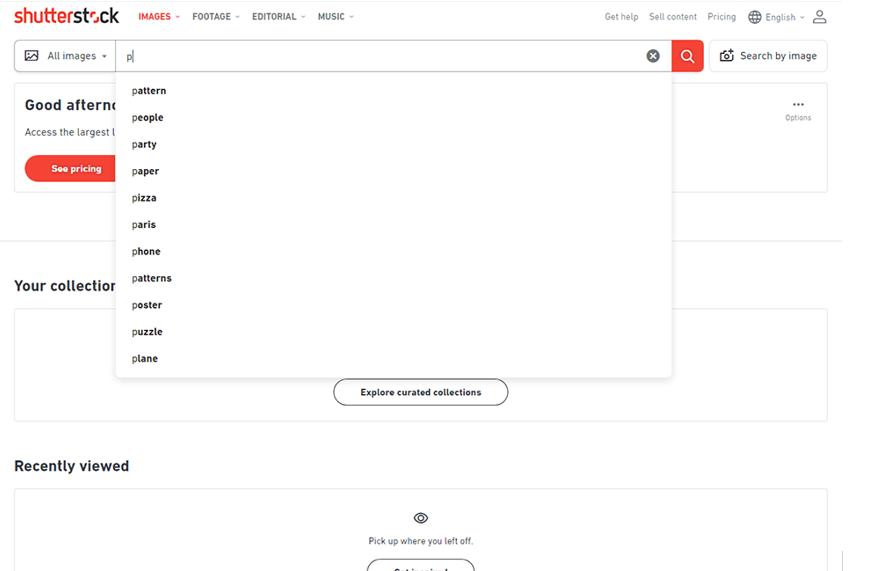Click the Shutterstock logo
The height and width of the screenshot is (571, 874).
tap(66, 16)
